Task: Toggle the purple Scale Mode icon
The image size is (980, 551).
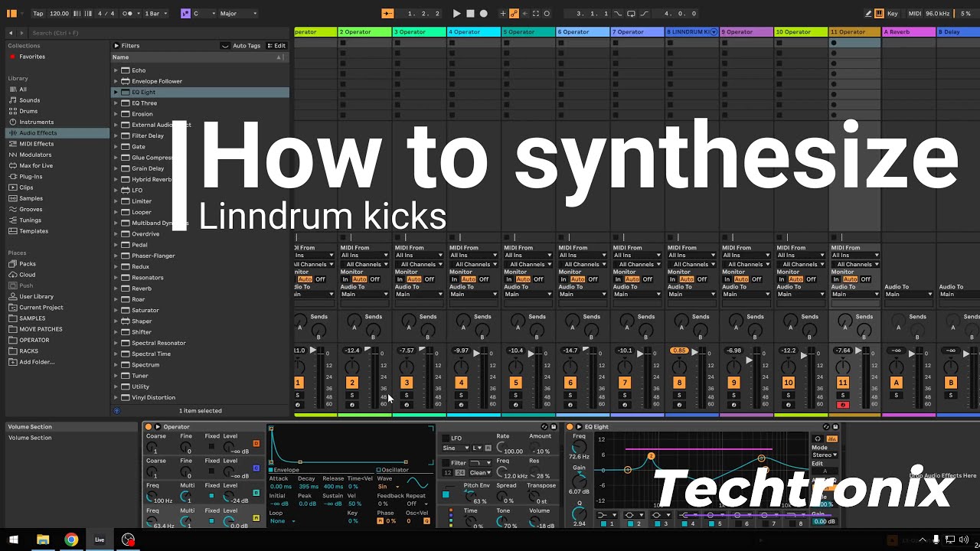Action: (x=185, y=13)
